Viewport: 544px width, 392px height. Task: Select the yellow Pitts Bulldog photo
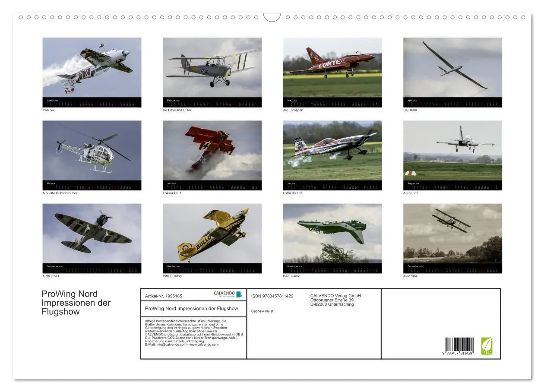pyautogui.click(x=212, y=233)
